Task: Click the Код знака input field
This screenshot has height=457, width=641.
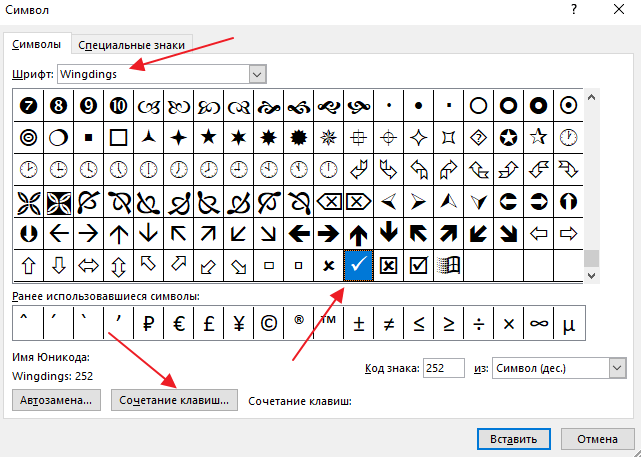Action: 444,368
